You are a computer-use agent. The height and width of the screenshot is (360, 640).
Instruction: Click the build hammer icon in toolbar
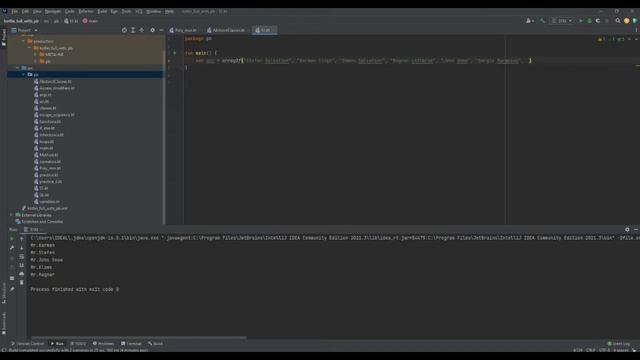point(542,20)
